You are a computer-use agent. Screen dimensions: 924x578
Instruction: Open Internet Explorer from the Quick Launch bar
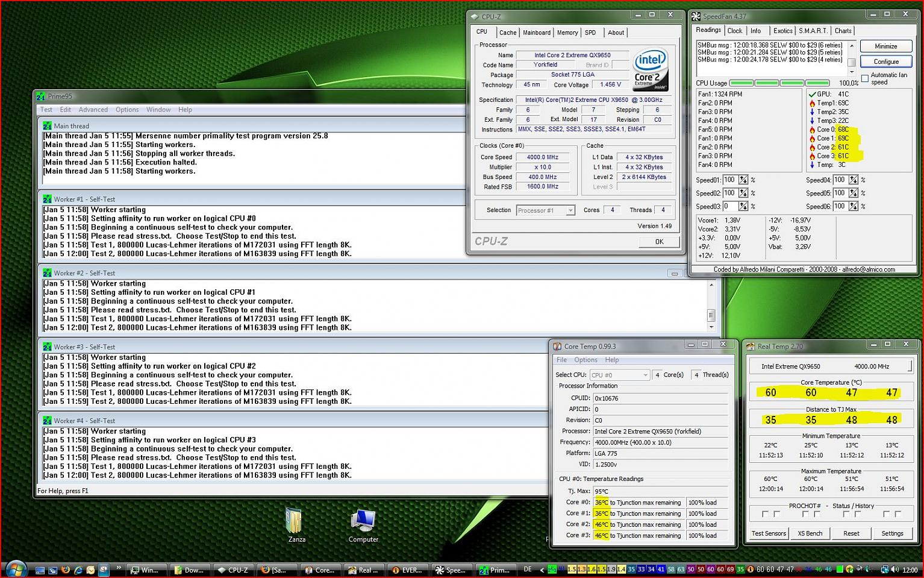(78, 570)
